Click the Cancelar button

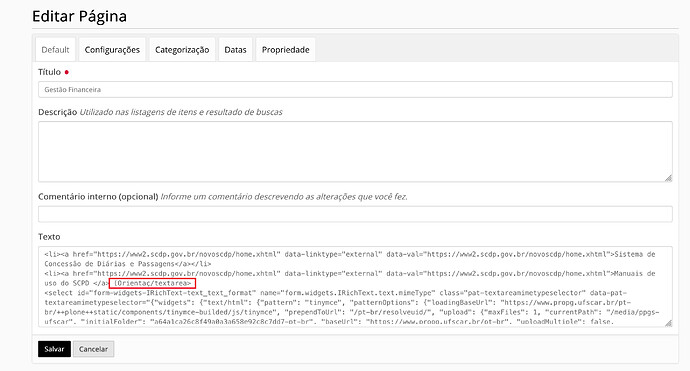93,349
